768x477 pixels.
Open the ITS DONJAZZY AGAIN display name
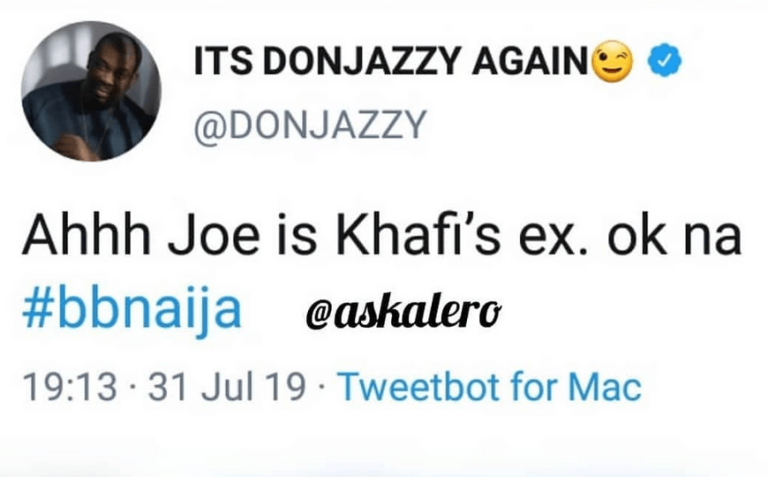tap(391, 62)
